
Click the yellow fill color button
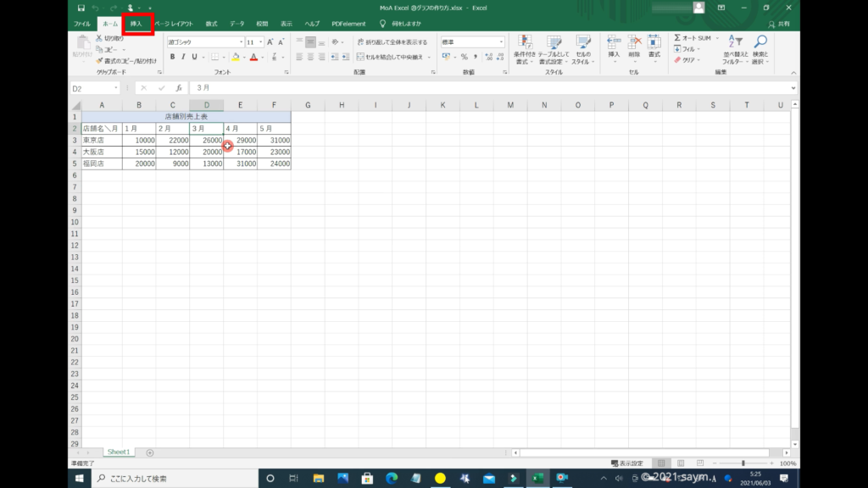235,57
